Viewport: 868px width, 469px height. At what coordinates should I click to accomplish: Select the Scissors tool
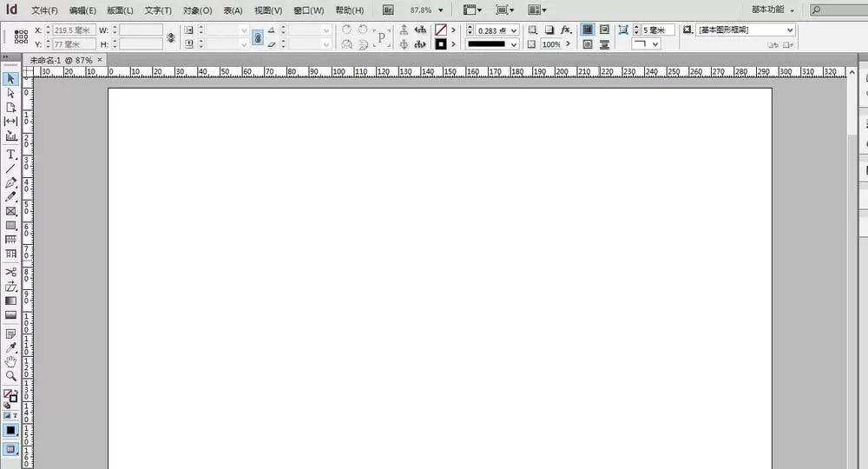click(10, 272)
